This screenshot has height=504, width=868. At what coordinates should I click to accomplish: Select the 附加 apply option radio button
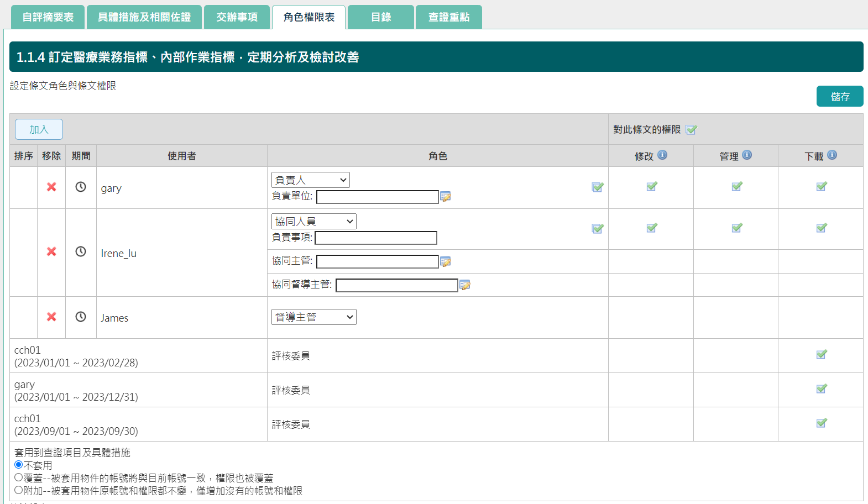[19, 490]
